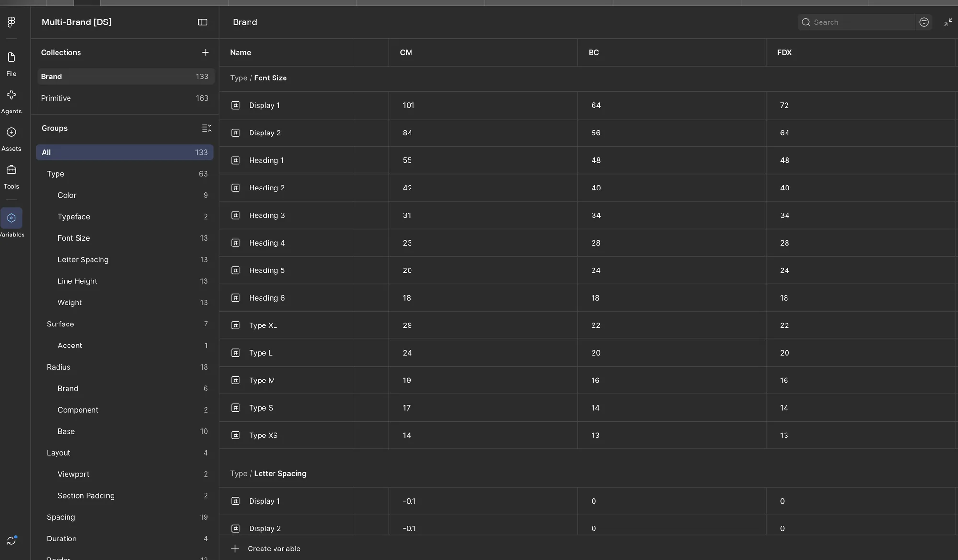Screen dimensions: 958x560
Task: Click the CM mode column header
Action: click(483, 52)
